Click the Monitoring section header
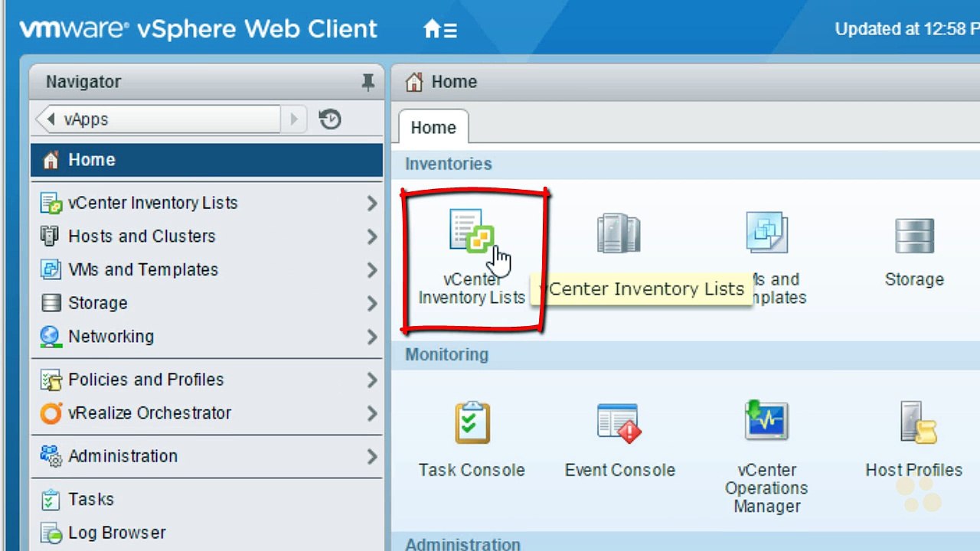The image size is (980, 551). point(446,354)
